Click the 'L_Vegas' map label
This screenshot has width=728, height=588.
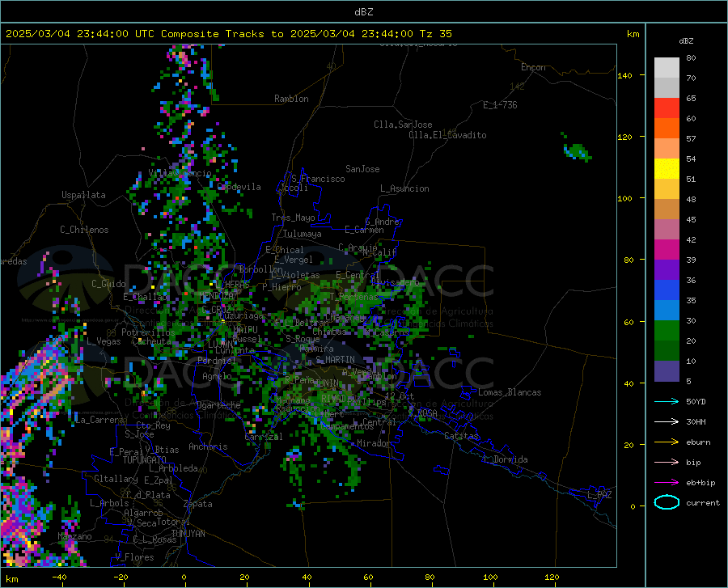point(104,341)
